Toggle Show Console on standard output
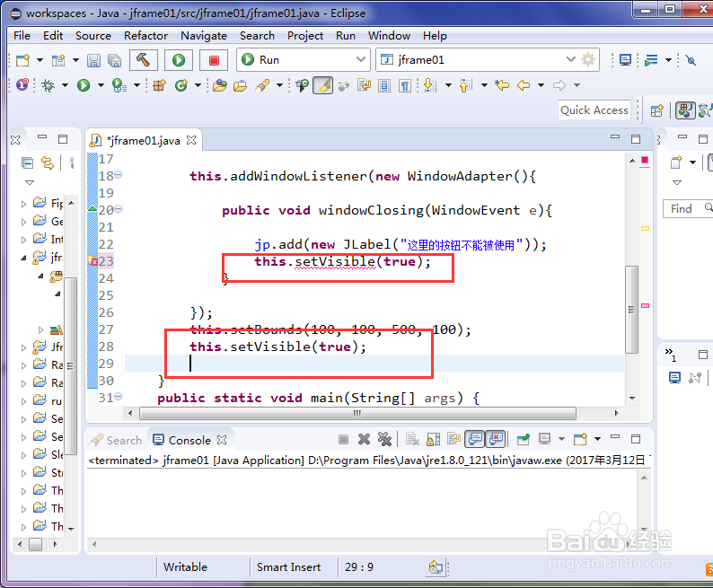Screen dimensions: 713x588 coord(475,439)
